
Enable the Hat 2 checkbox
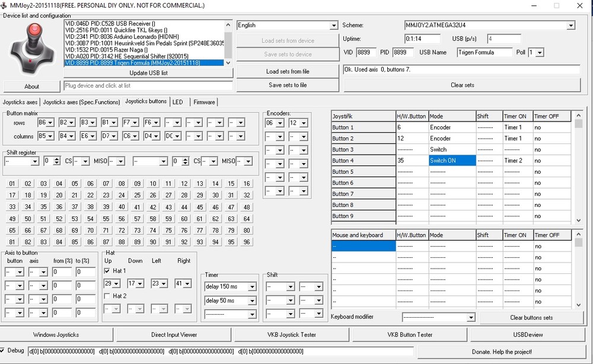point(107,296)
